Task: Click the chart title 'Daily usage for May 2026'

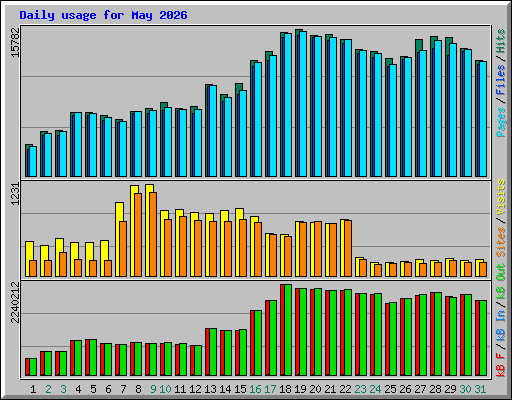Action: tap(103, 15)
